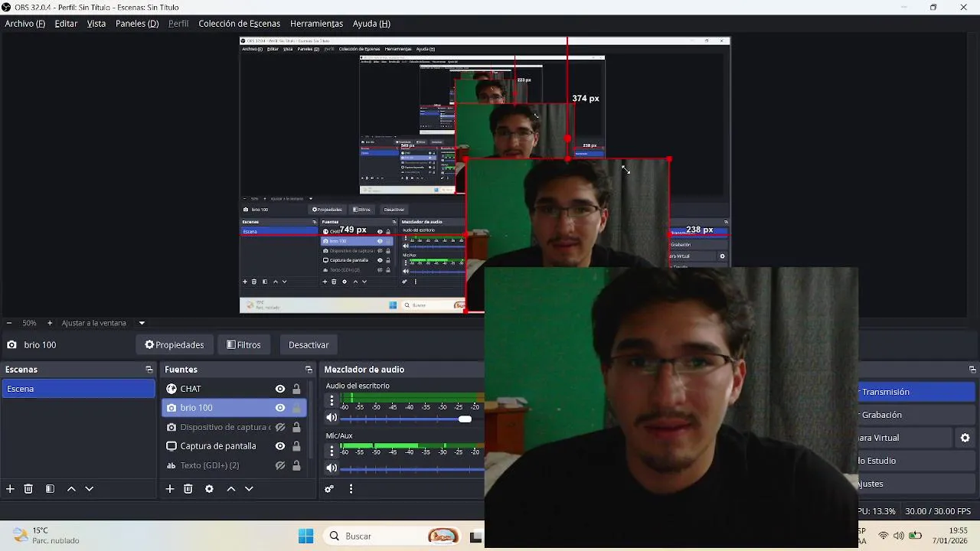Click the Propiedades button
980x551 pixels.
click(175, 345)
